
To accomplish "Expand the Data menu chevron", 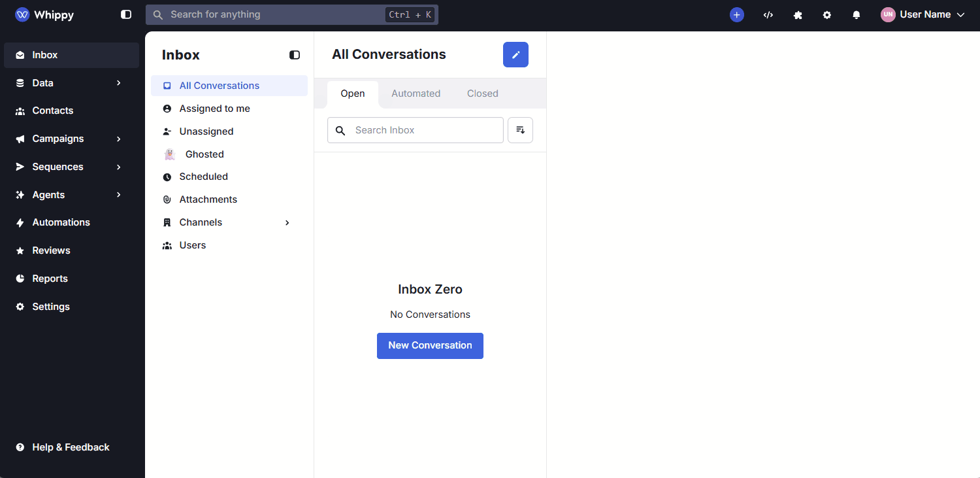I will tap(119, 83).
